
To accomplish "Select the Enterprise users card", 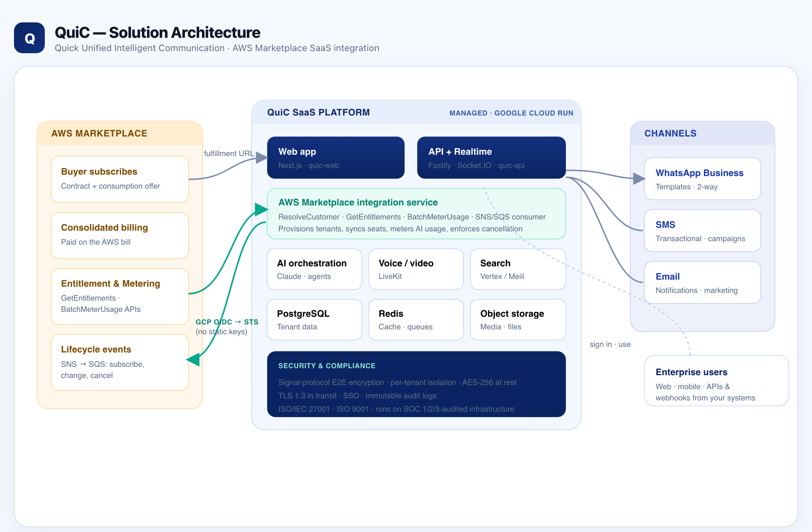I will 716,381.
